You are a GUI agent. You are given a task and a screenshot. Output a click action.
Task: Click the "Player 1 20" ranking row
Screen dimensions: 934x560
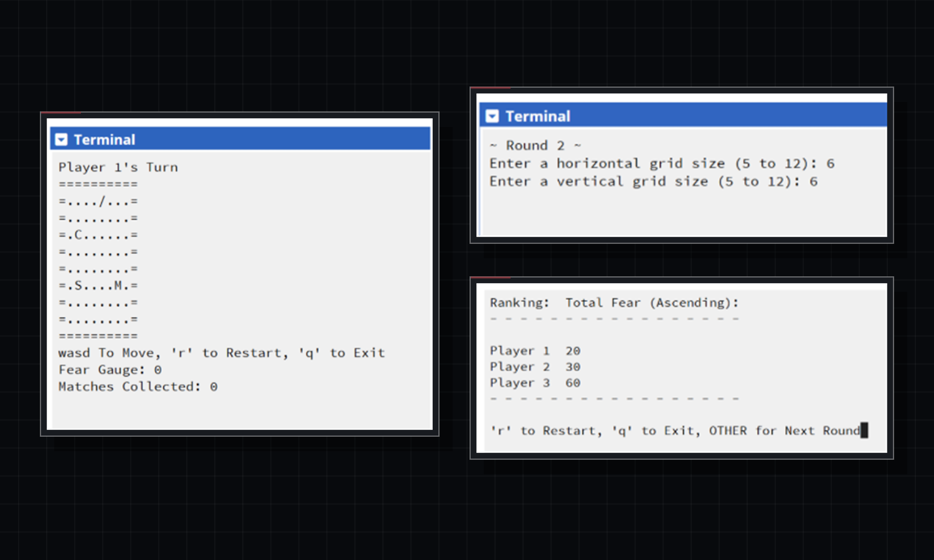click(535, 351)
